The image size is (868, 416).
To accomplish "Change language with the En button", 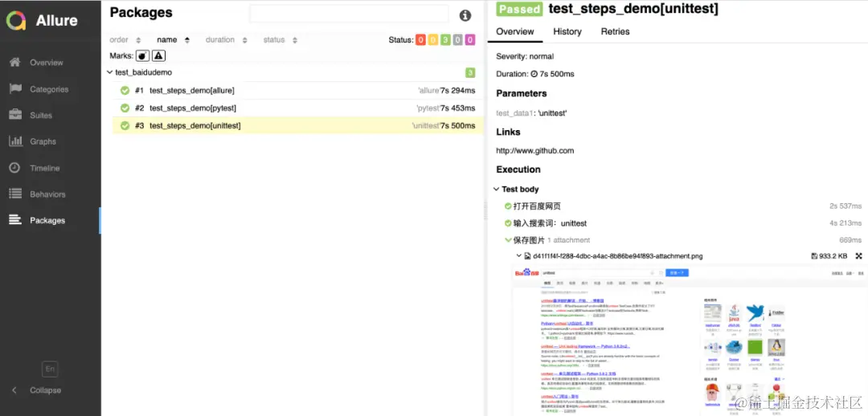I will (x=50, y=369).
